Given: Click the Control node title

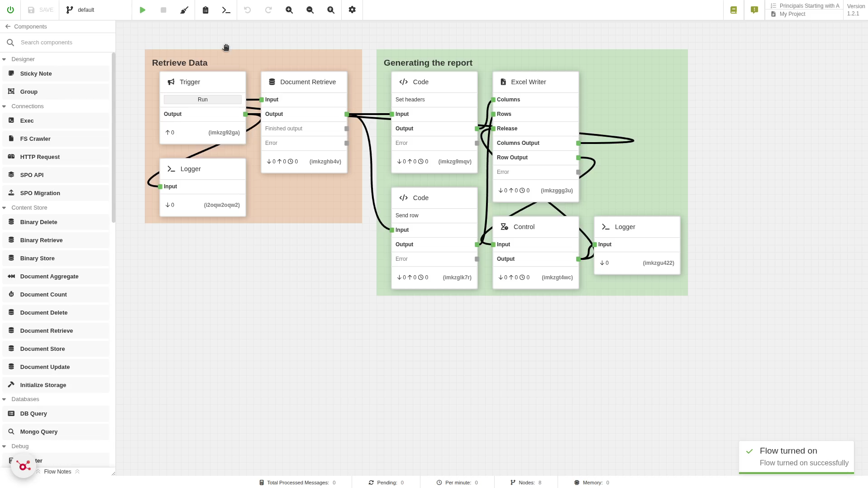Looking at the screenshot, I should click(524, 227).
